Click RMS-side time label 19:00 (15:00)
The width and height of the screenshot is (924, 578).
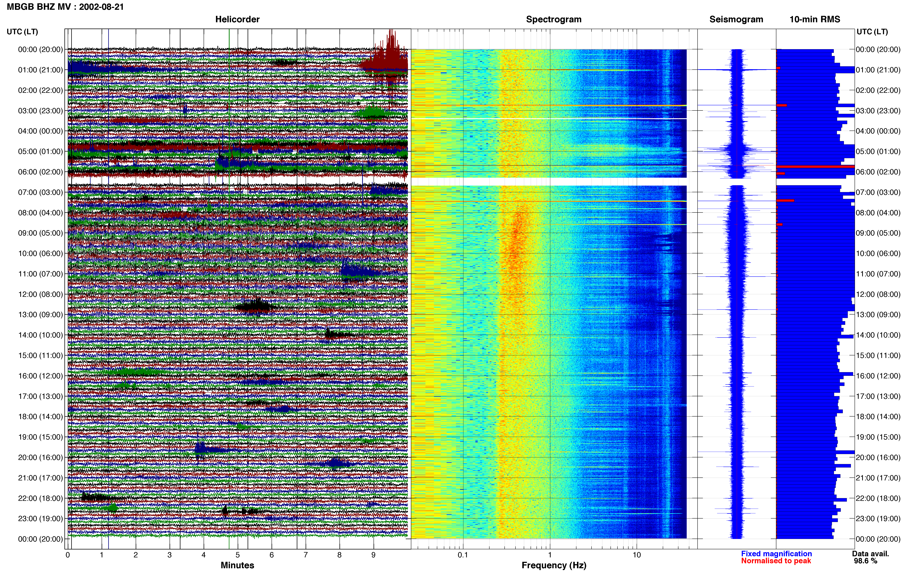(878, 437)
